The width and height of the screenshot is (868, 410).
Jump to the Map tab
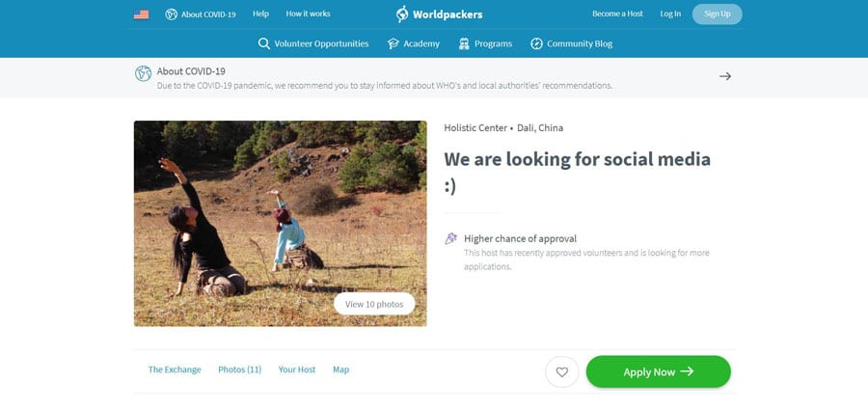(x=341, y=369)
